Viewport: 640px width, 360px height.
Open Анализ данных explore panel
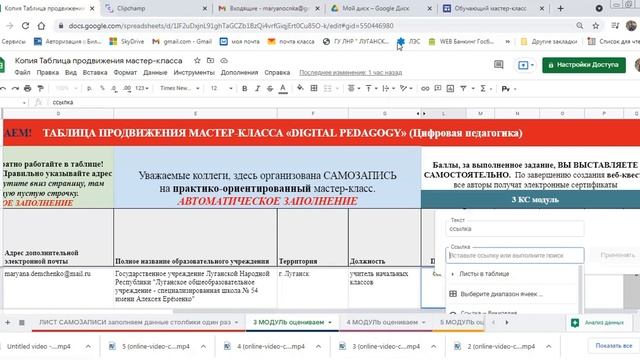(x=598, y=323)
